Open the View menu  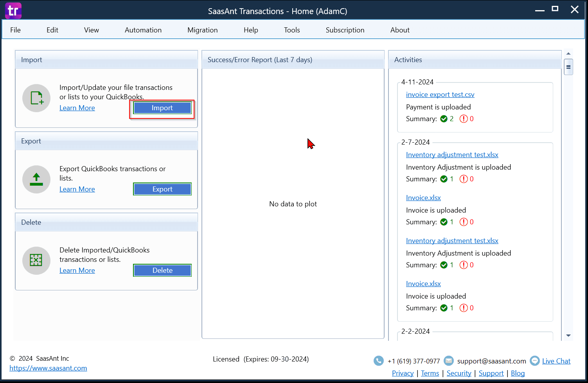coord(92,30)
